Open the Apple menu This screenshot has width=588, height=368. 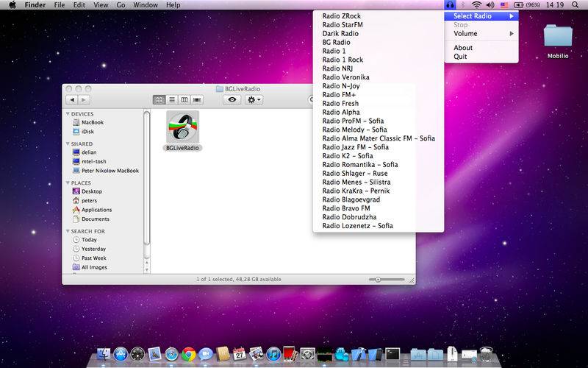pos(12,5)
